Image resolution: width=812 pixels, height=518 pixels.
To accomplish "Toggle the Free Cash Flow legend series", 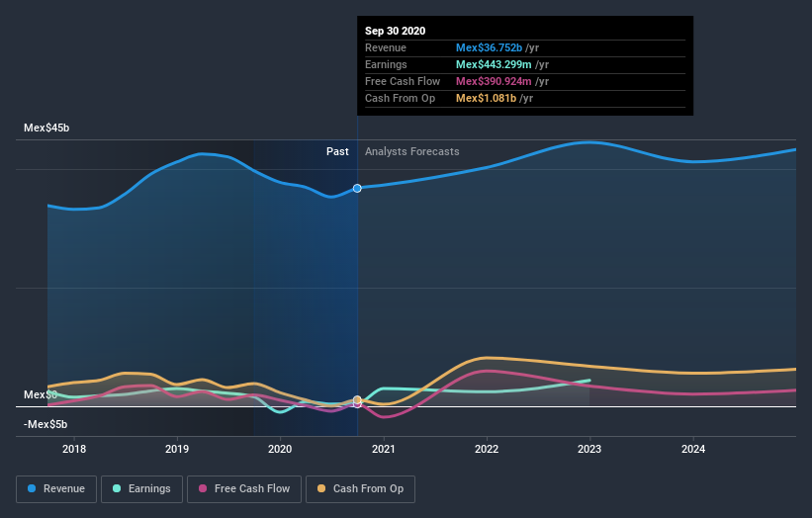I will pyautogui.click(x=244, y=489).
